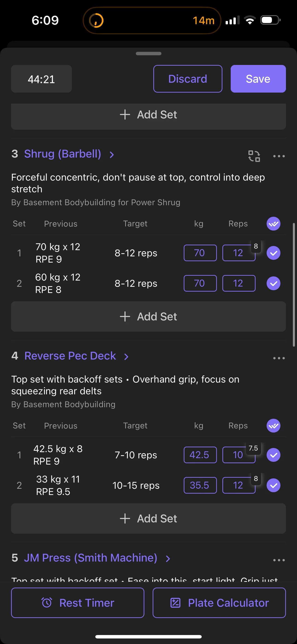This screenshot has height=644, width=297.
Task: Expand JM Press (Smith Machine) details chevron
Action: click(168, 559)
